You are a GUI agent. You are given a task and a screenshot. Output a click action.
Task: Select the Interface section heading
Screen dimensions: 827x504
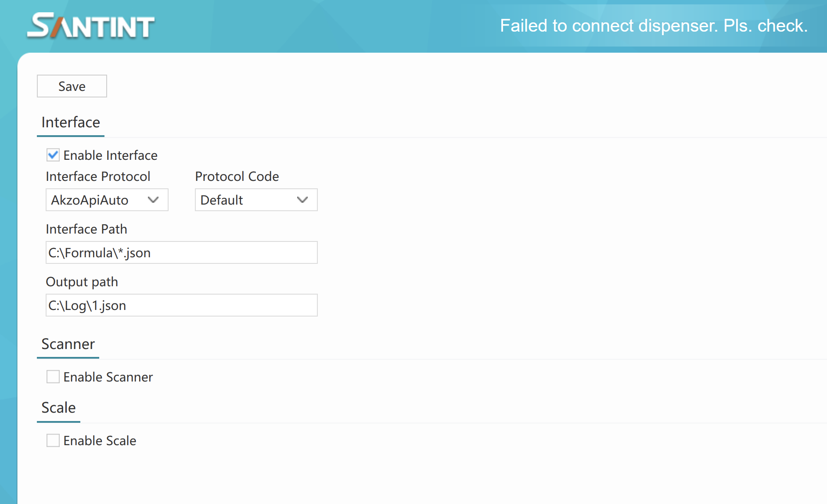(71, 122)
